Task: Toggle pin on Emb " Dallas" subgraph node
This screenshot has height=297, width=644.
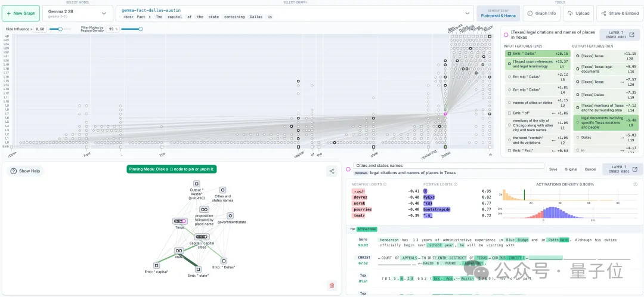Action: [x=224, y=260]
